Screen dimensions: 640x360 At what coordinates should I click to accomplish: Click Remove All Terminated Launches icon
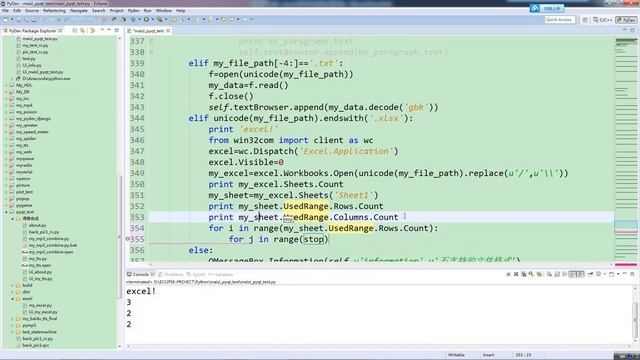(524, 274)
